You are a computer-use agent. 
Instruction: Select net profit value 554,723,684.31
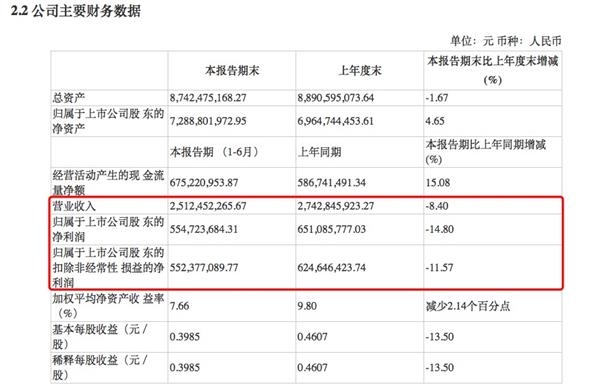click(x=204, y=229)
